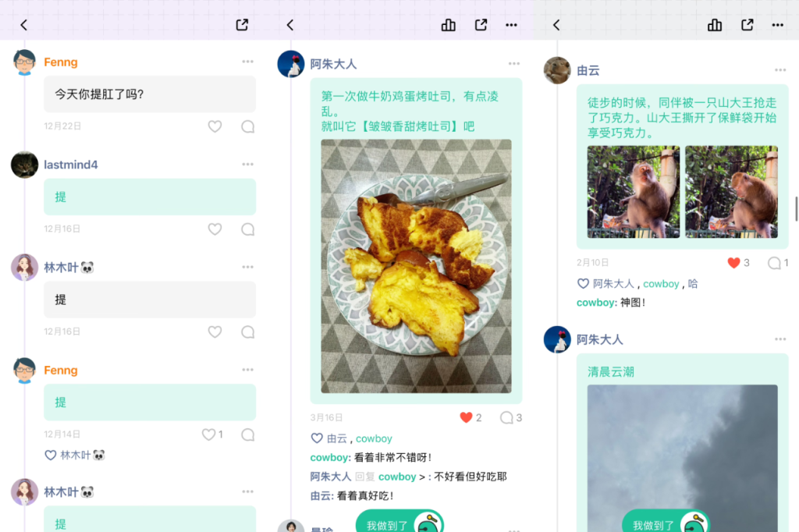
Task: Open statistics chart icon in the middle panel
Action: [448, 25]
